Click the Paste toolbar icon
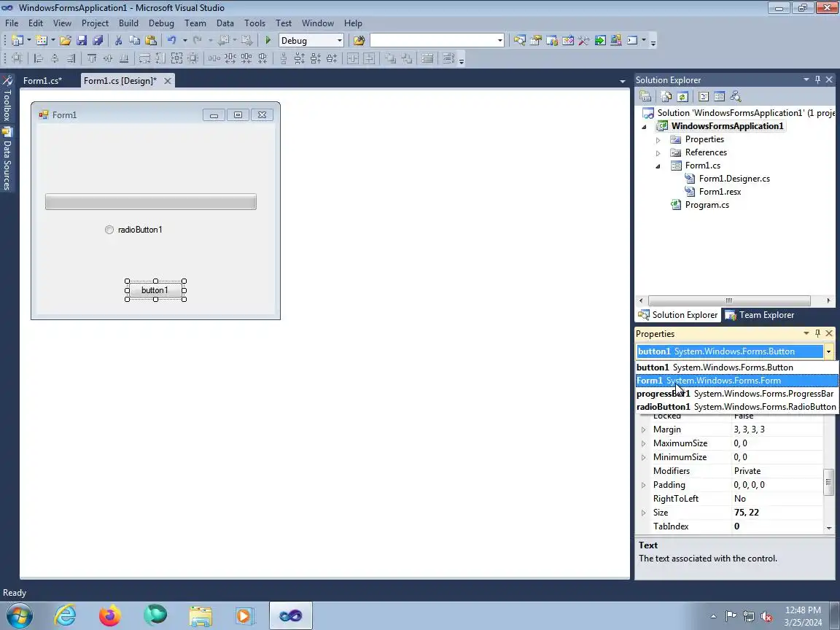Image resolution: width=840 pixels, height=630 pixels. tap(151, 40)
